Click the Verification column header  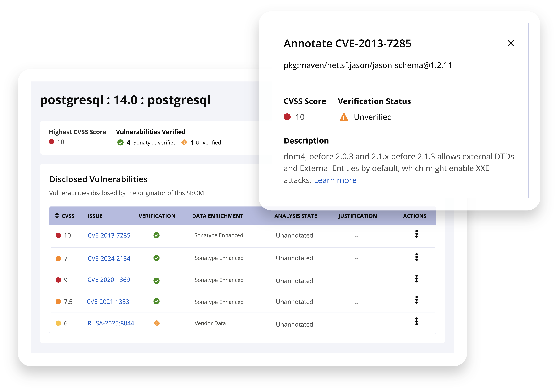pos(157,216)
